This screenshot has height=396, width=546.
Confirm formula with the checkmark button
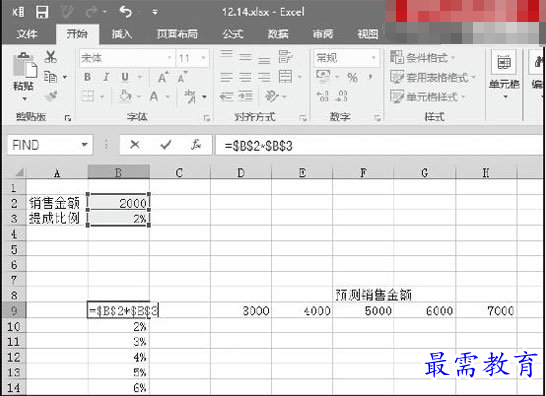tap(166, 145)
